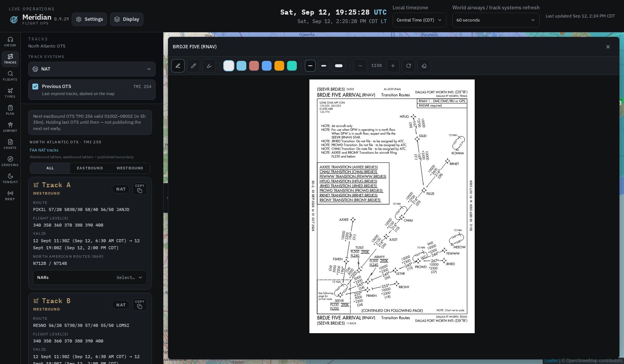The image size is (624, 364).
Task: Pick the orange pen color
Action: click(279, 66)
